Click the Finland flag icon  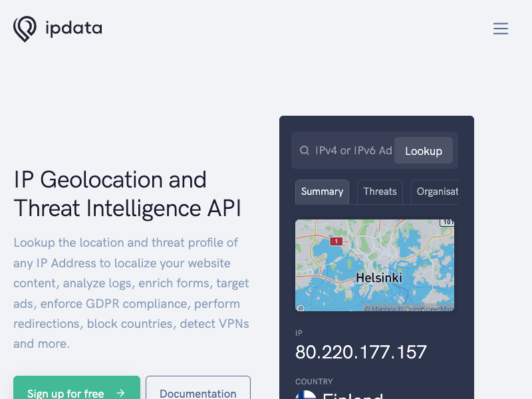(x=305, y=395)
